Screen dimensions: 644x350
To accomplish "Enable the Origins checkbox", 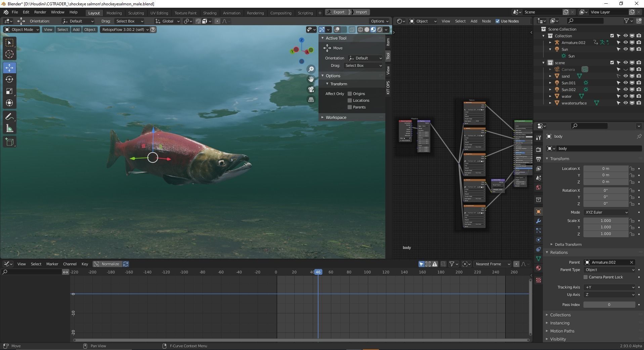I will 350,94.
